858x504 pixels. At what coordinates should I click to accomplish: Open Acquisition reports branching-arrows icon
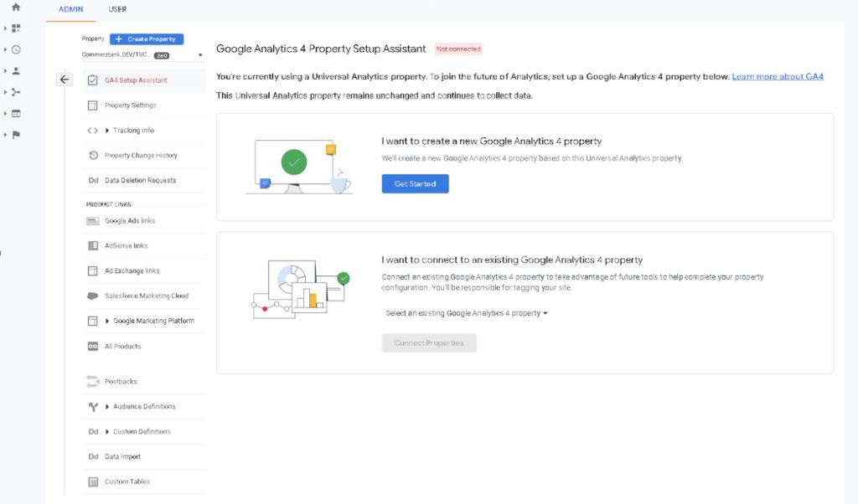click(16, 92)
